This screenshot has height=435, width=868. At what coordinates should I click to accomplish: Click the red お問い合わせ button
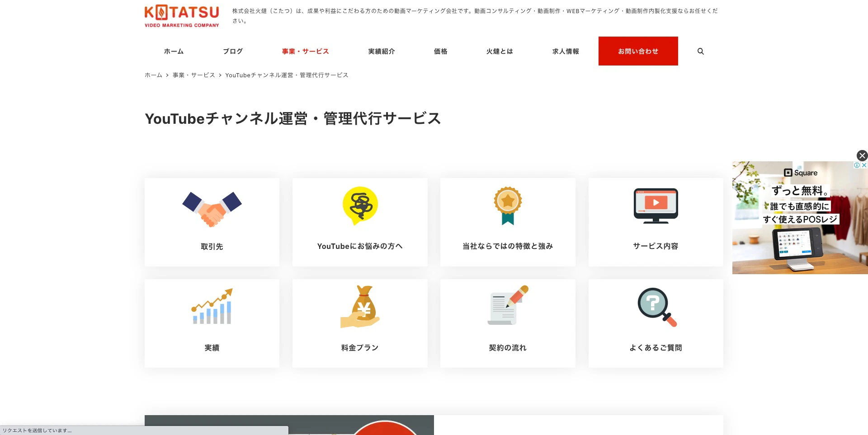click(638, 51)
